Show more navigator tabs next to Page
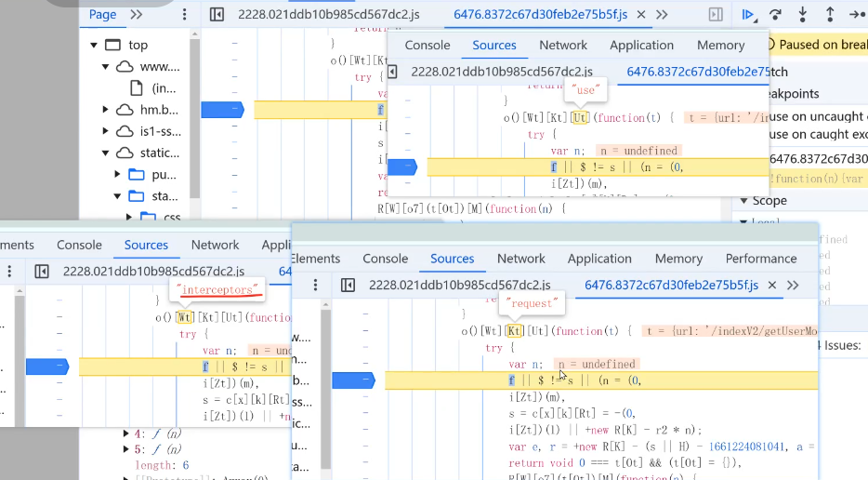The image size is (868, 480). pyautogui.click(x=137, y=14)
